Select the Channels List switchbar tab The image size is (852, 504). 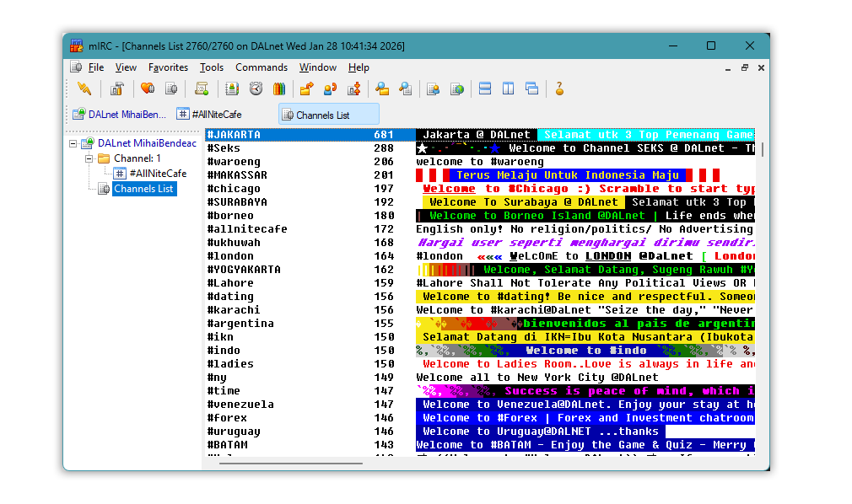[329, 115]
